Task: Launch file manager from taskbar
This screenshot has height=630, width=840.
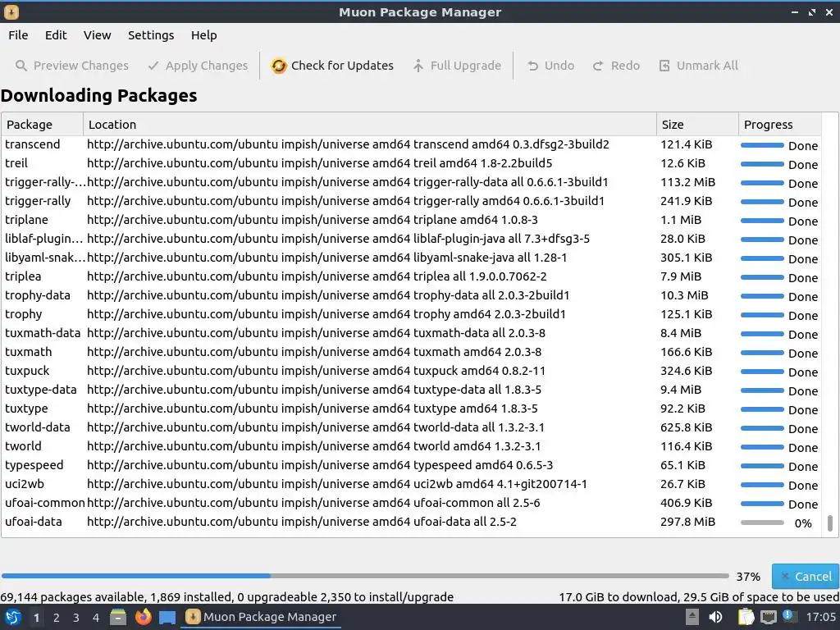Action: pyautogui.click(x=118, y=617)
